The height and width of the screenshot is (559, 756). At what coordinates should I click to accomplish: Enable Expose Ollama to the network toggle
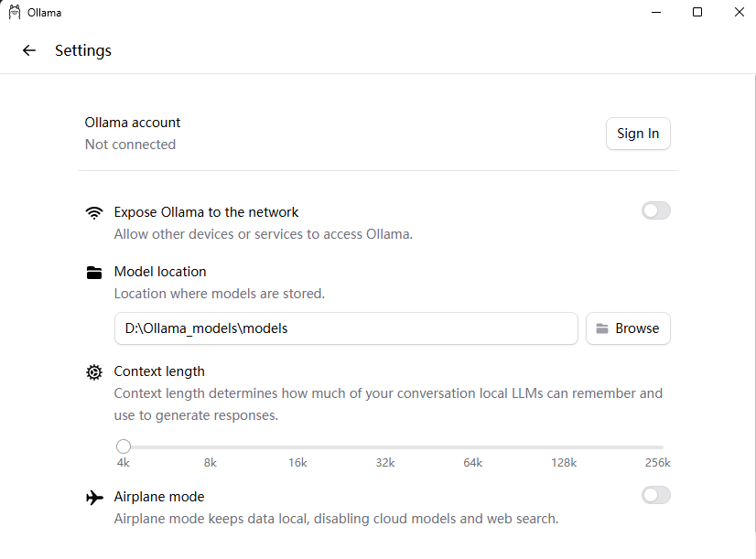coord(655,210)
